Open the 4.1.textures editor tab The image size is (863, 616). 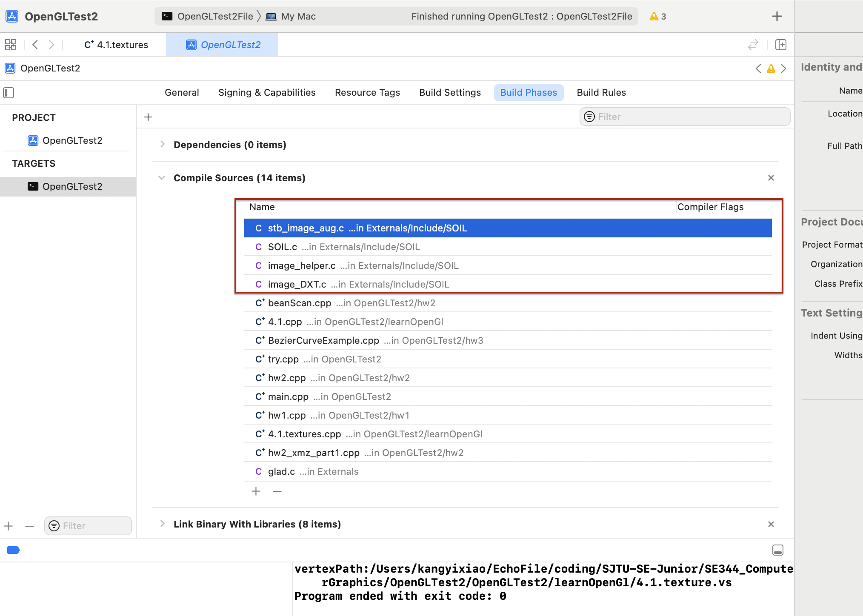[x=115, y=45]
